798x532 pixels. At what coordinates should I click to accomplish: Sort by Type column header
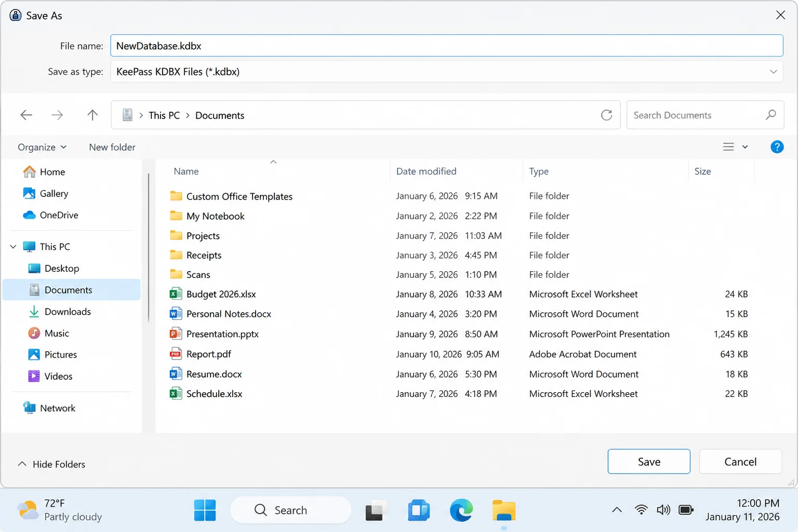click(539, 171)
